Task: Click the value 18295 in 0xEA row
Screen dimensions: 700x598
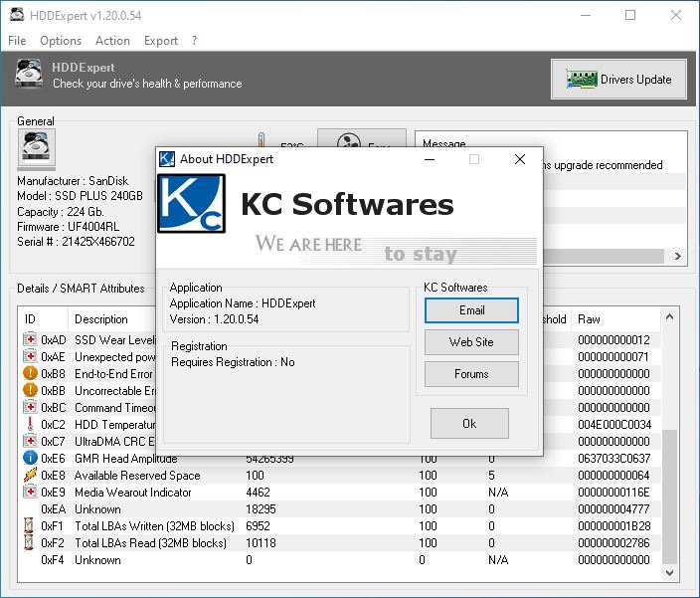Action: coord(261,509)
